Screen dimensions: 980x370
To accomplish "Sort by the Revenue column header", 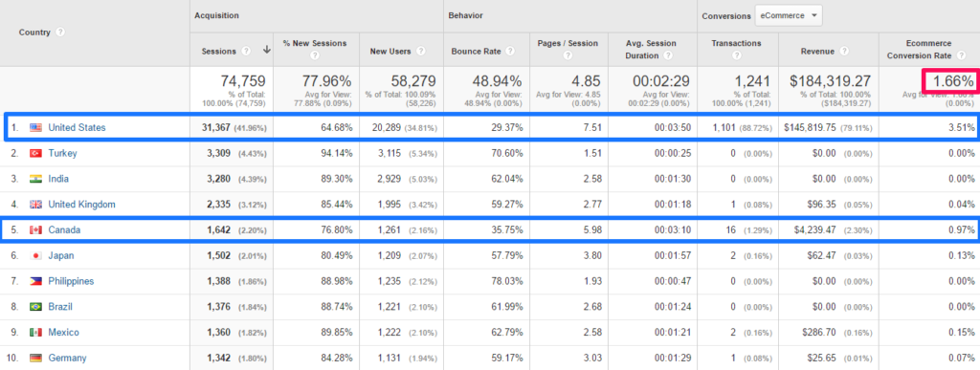I will click(x=817, y=52).
